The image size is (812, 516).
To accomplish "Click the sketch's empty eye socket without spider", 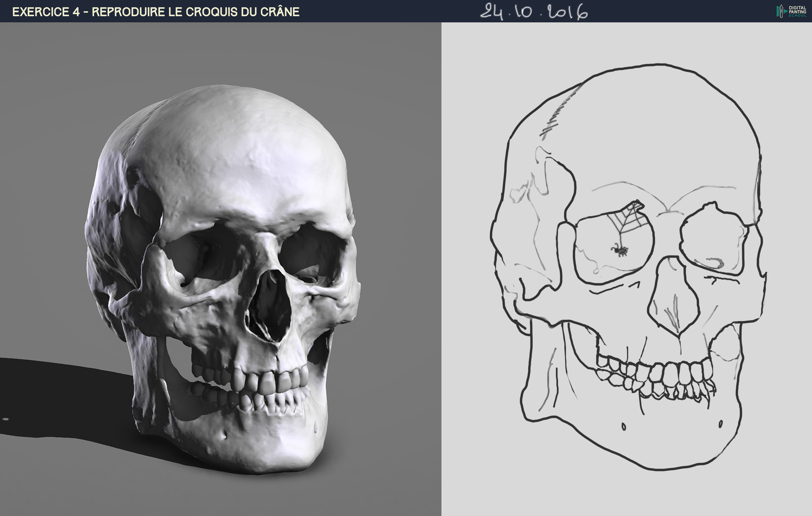I will [x=713, y=238].
